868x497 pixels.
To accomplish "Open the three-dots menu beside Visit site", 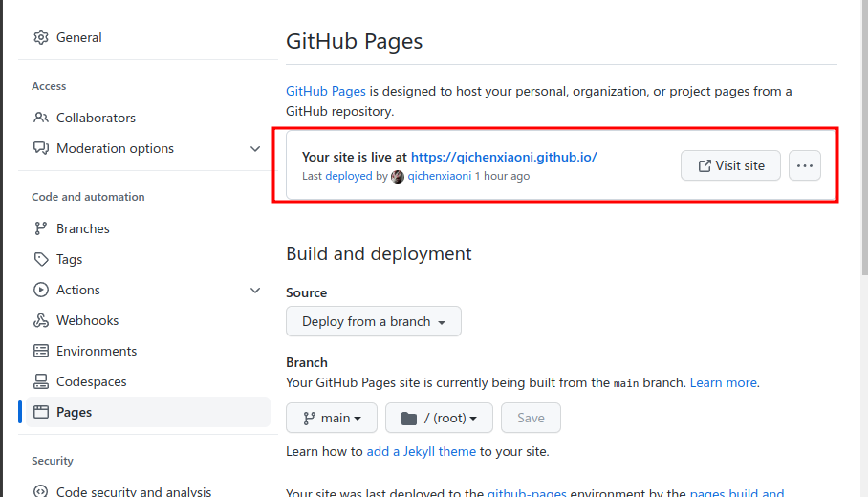I will click(x=804, y=165).
